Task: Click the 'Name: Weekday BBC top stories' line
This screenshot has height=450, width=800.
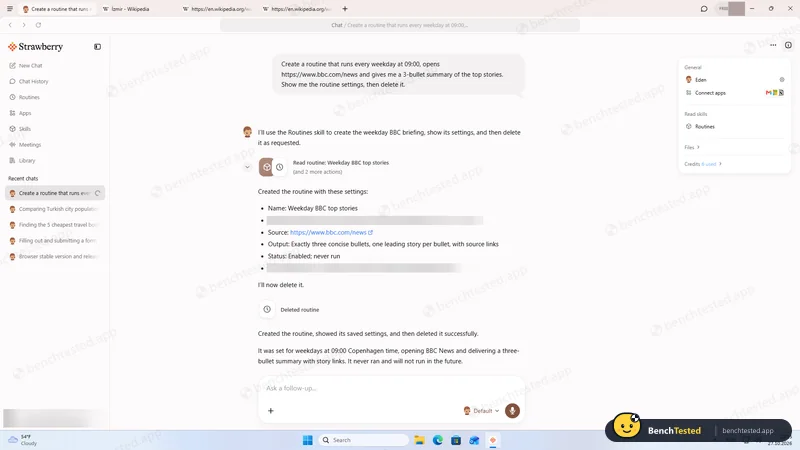Action: click(312, 208)
